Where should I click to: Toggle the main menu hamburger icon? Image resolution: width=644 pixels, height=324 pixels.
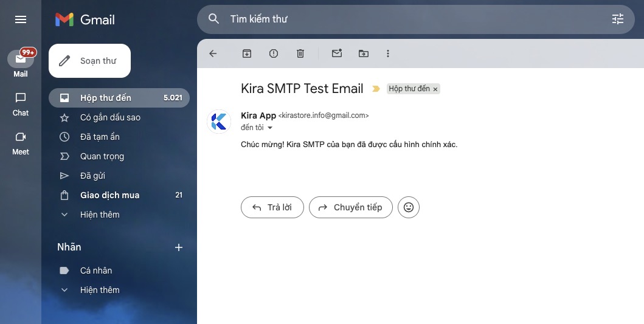point(21,19)
